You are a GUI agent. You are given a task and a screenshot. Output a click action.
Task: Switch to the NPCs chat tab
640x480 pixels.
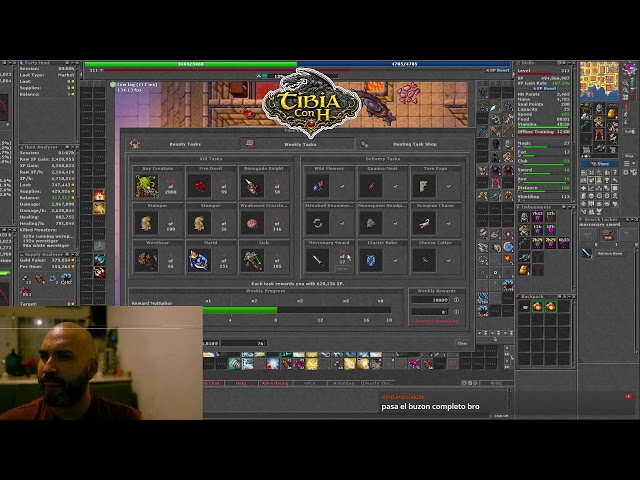coord(309,383)
